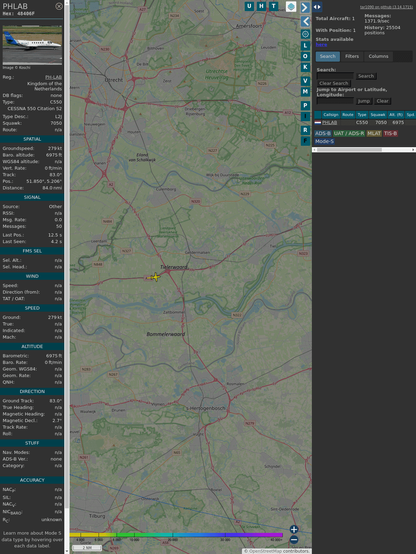
Task: Toggle the H map button
Action: click(261, 6)
